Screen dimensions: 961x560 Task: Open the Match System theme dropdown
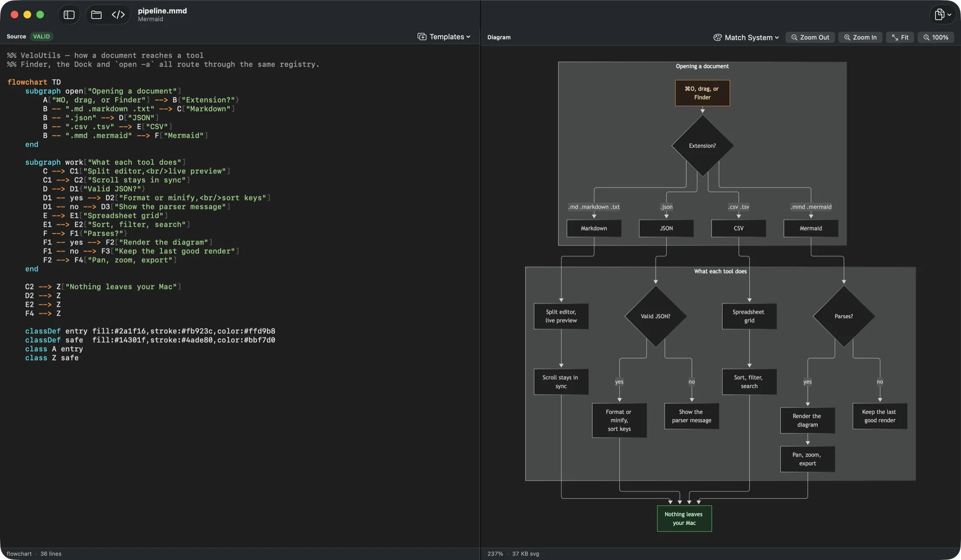tap(746, 38)
